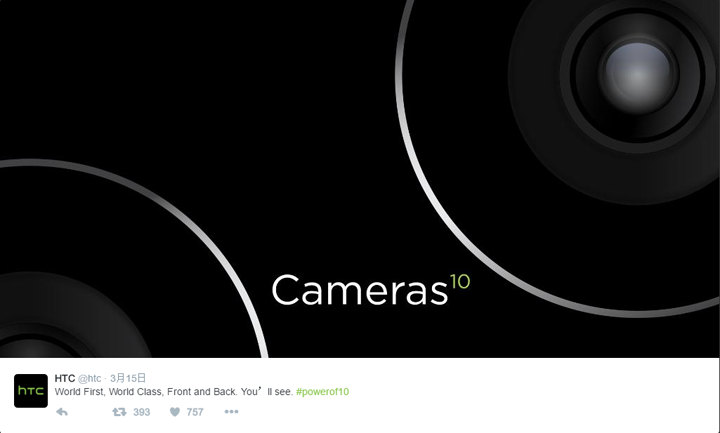This screenshot has width=720, height=433.
Task: Select the 'World First, World Class' phrase
Action: coord(108,392)
